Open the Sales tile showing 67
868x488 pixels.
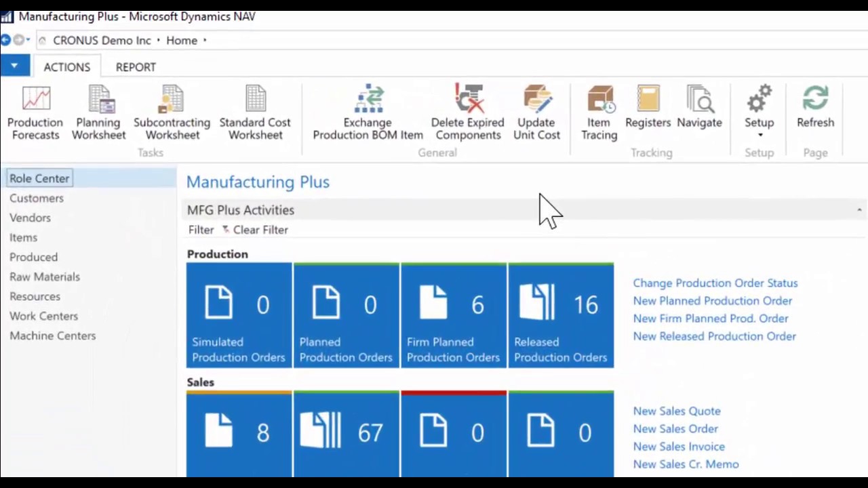point(346,434)
